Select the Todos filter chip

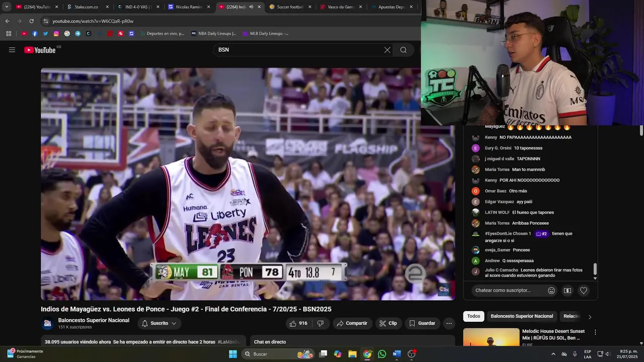(x=473, y=316)
